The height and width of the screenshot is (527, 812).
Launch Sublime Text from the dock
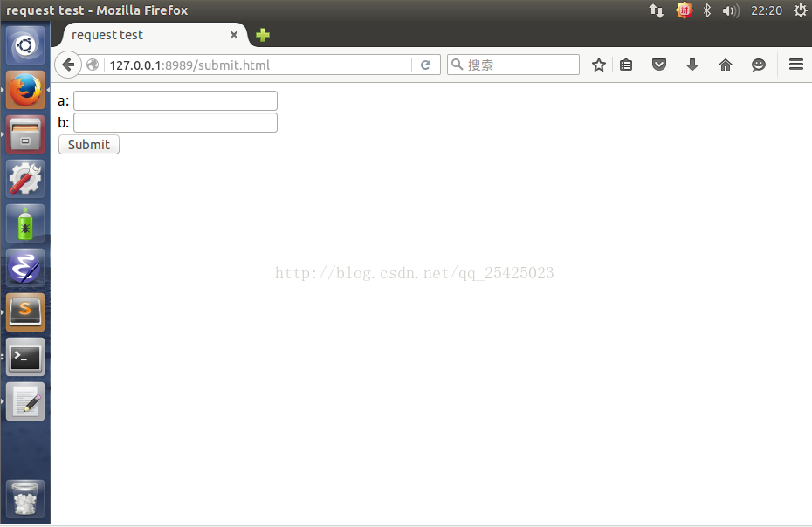coord(25,312)
